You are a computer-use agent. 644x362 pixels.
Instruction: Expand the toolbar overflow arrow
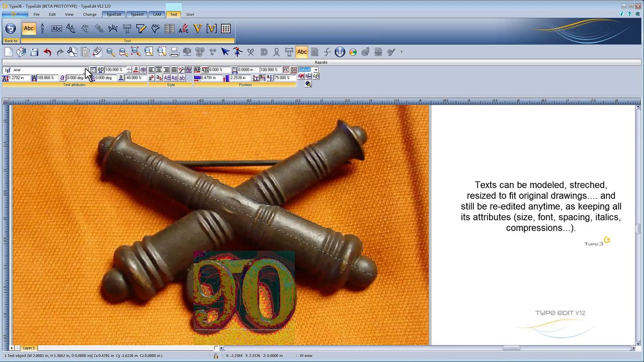click(x=401, y=52)
